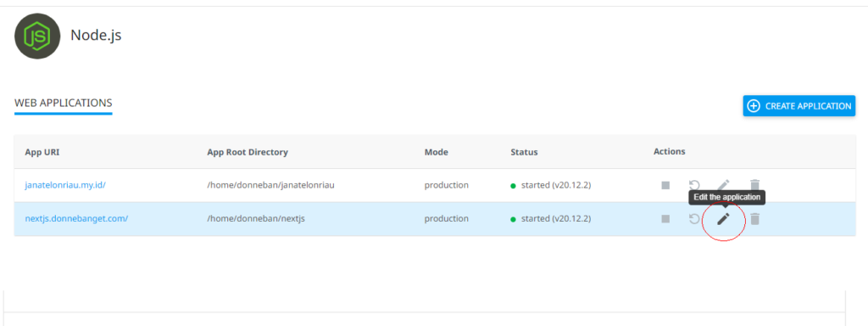The image size is (868, 326).
Task: Restart the nextjs.donnebanget.com application
Action: [694, 219]
